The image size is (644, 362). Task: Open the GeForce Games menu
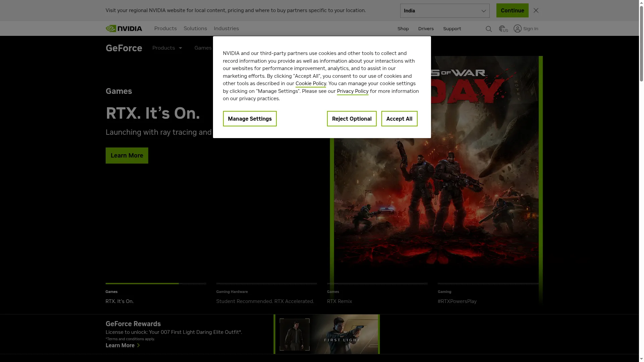203,48
